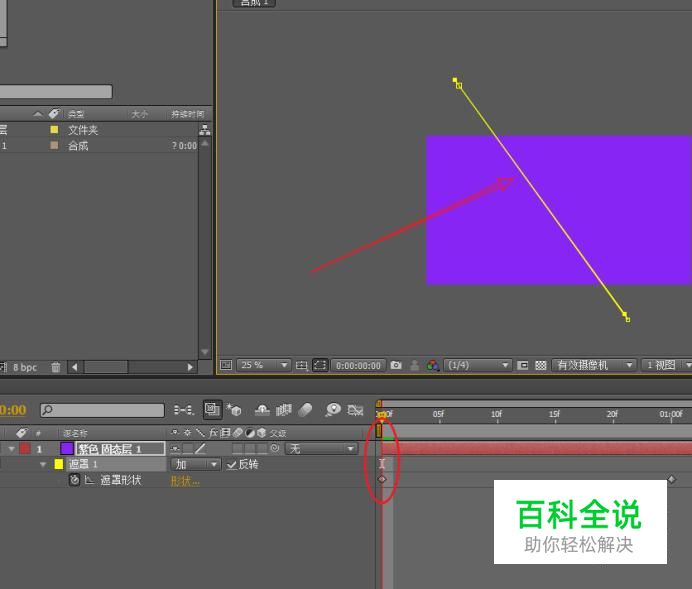Click the project panel trash delete icon

(x=56, y=367)
